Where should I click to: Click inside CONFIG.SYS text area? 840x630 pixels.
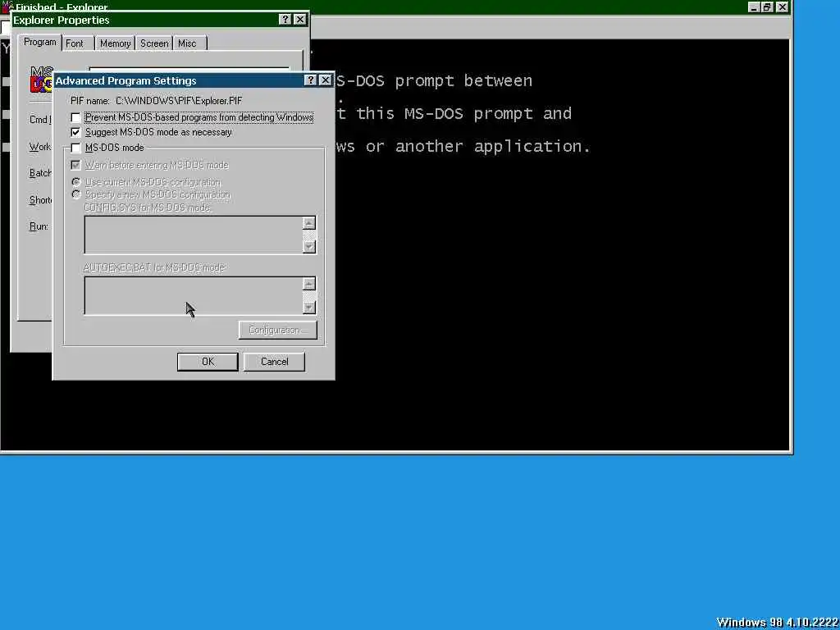click(x=193, y=235)
